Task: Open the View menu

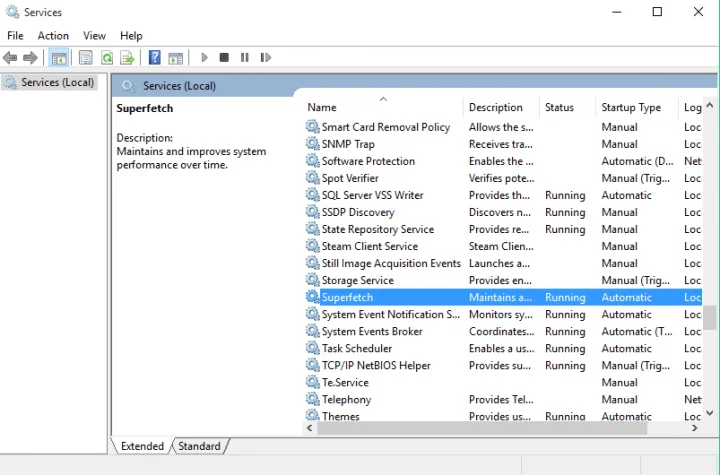Action: point(94,36)
